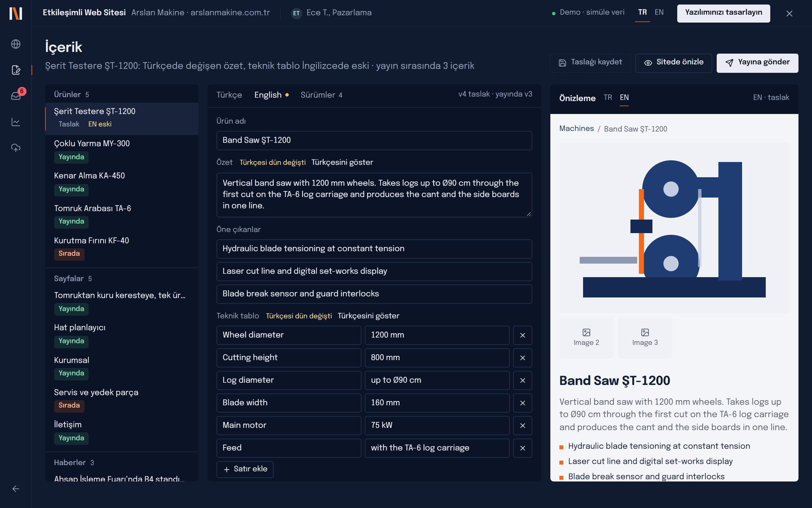Edit the Laser cut line highlight field
Image resolution: width=812 pixels, height=508 pixels.
374,271
